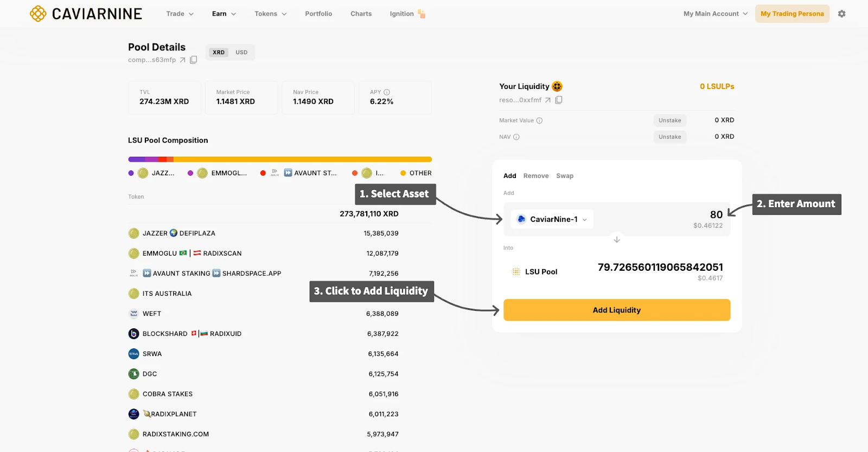Click the BLOCKSHARD validator icon
Screen dimensions: 868x452
pos(134,334)
